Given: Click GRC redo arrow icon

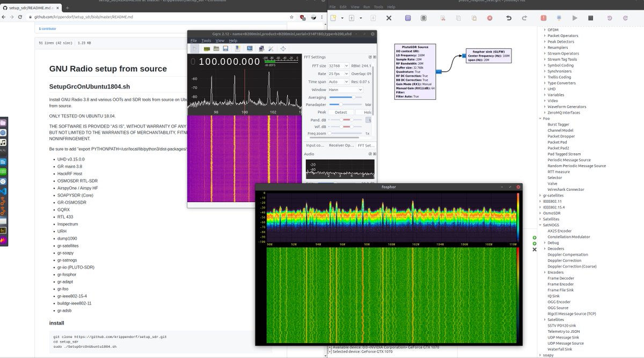Looking at the screenshot, I should [x=524, y=18].
